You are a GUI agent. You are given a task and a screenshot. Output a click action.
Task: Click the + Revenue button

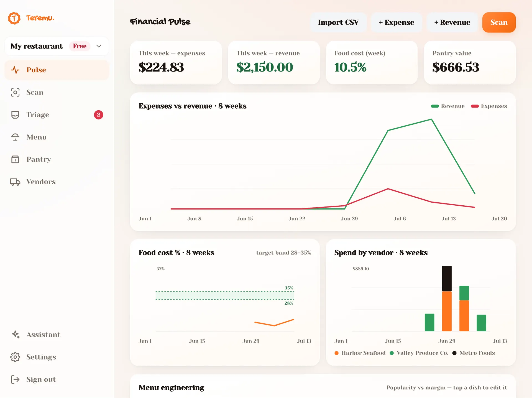click(x=452, y=22)
